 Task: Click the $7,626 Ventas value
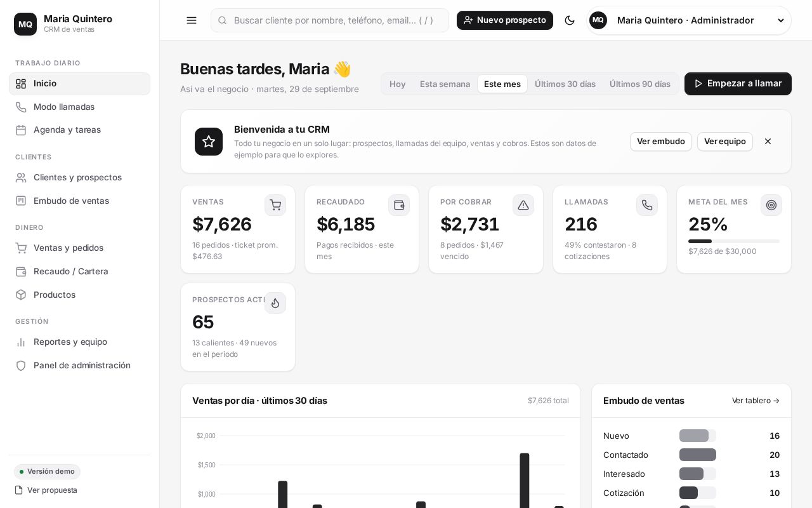click(222, 224)
